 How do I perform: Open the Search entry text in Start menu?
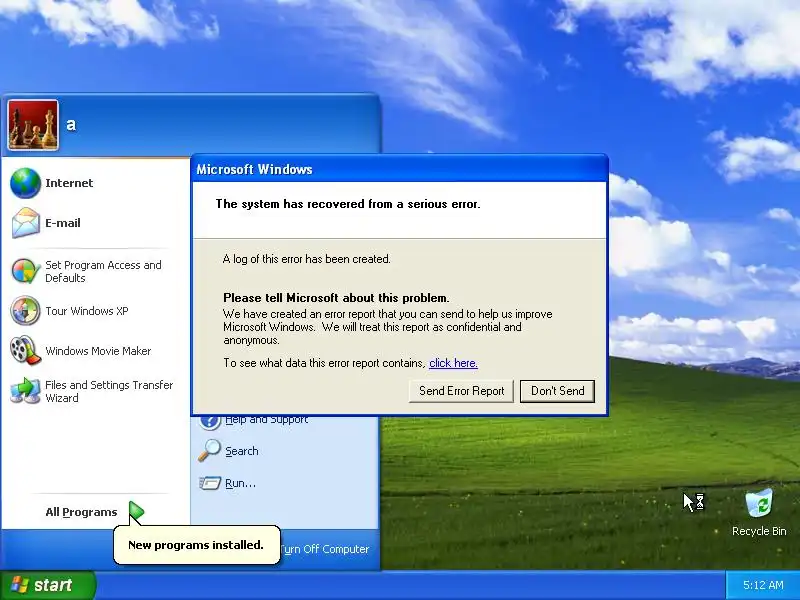(242, 451)
